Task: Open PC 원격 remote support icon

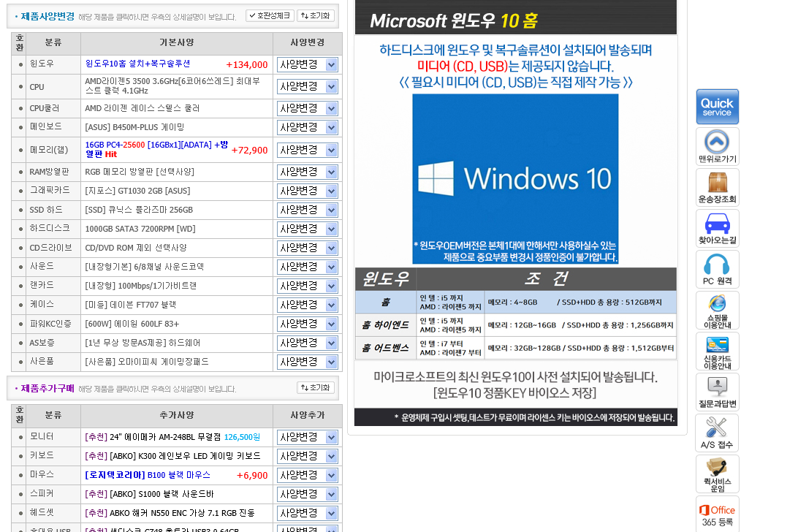Action: (x=717, y=270)
